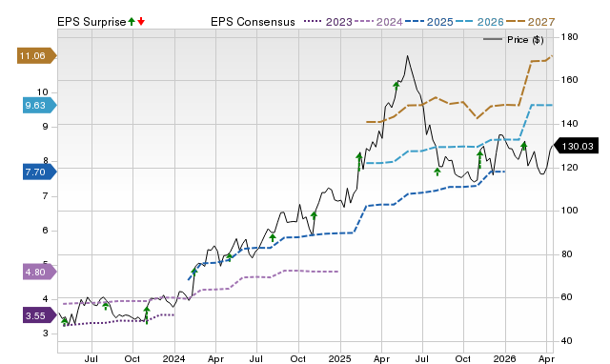The width and height of the screenshot is (610, 364).
Task: Click the 100 price axis label
Action: [569, 211]
